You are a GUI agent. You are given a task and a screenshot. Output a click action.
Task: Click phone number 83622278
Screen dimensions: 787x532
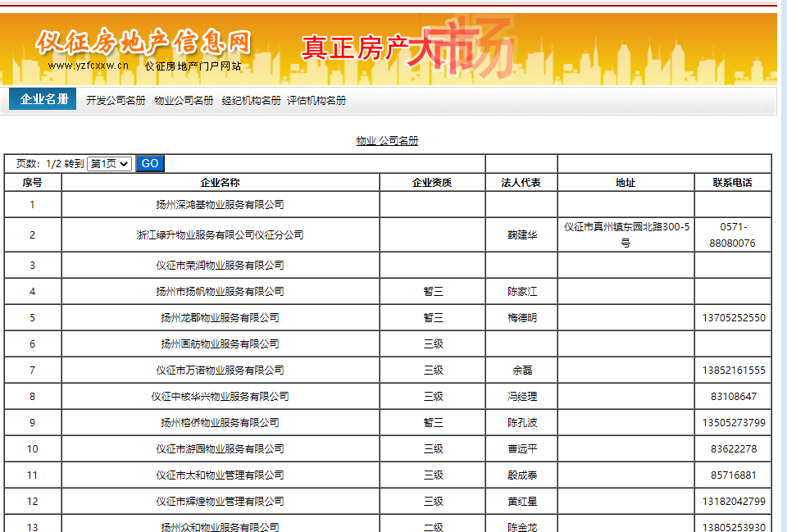click(733, 448)
